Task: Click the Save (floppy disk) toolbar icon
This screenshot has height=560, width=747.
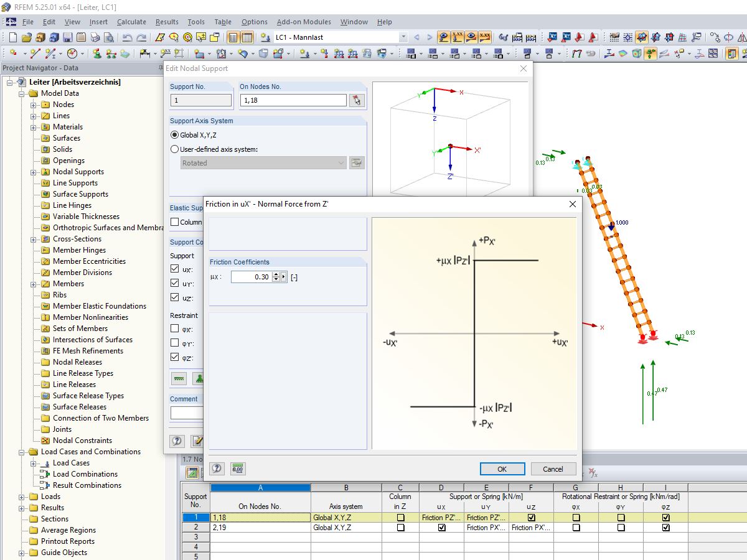Action: pos(68,37)
